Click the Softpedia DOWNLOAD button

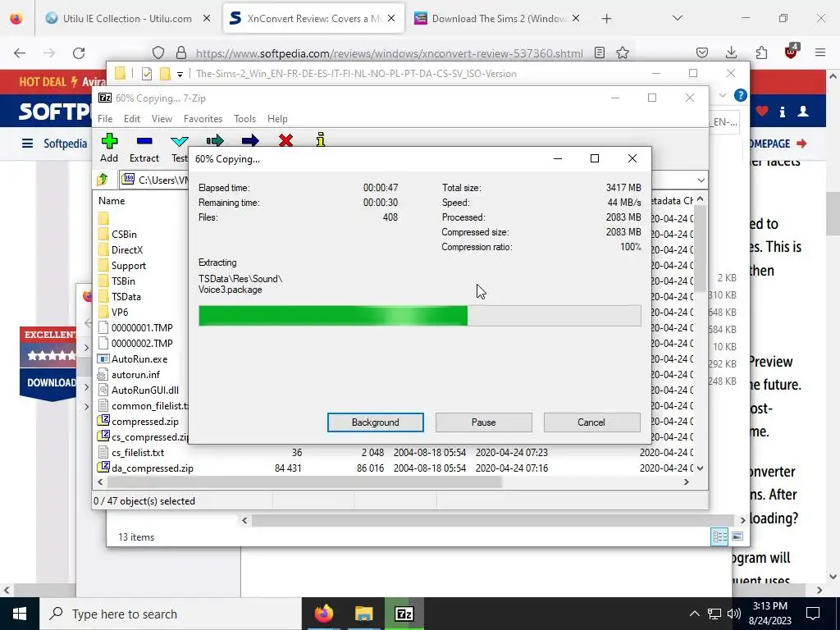pos(52,382)
